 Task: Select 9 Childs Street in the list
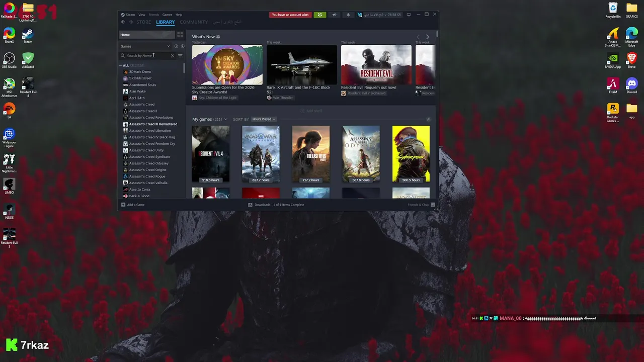click(x=140, y=78)
